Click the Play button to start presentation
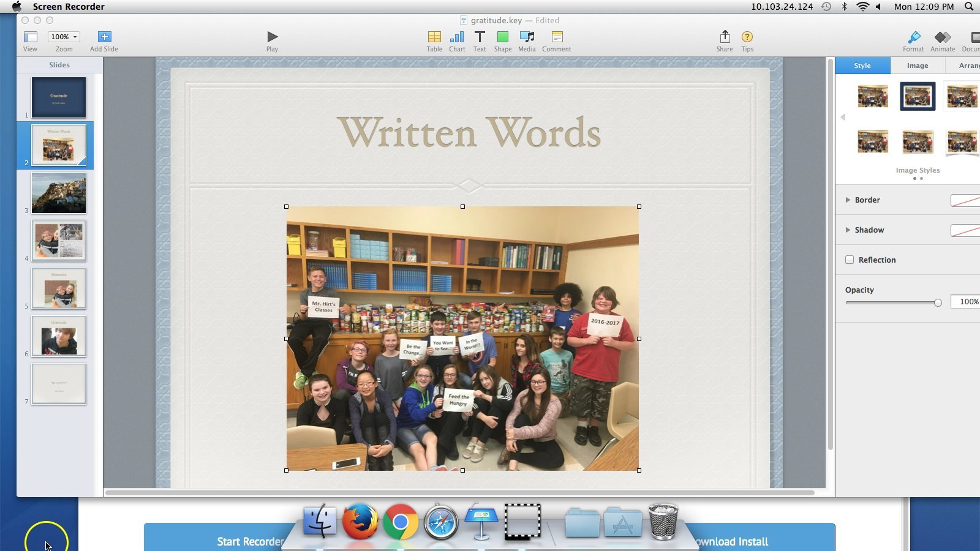 point(271,36)
